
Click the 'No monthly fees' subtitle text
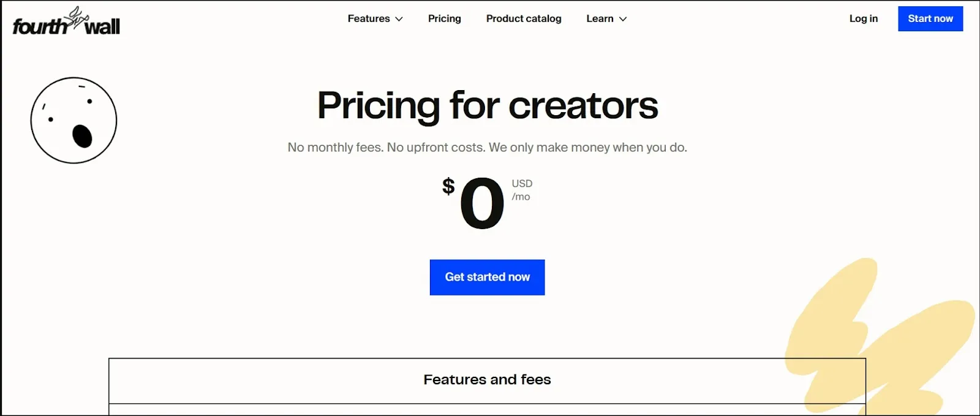click(x=487, y=148)
